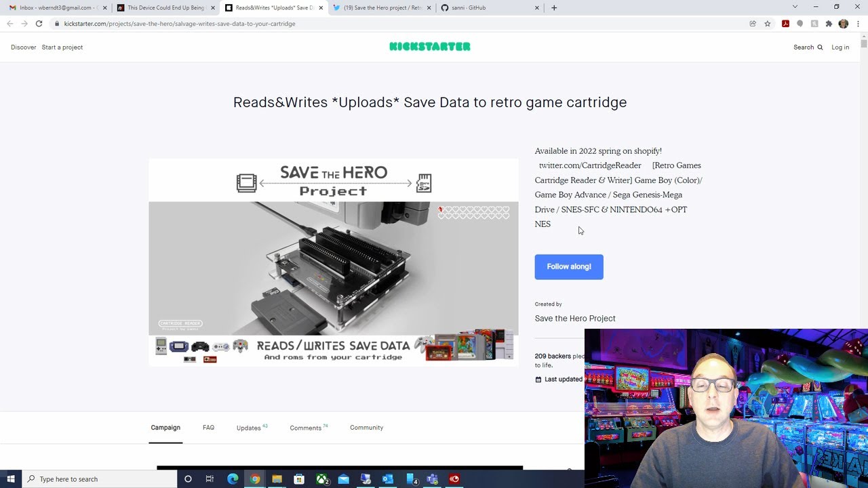Open the Comments tab
Viewport: 868px width, 488px height.
point(309,428)
